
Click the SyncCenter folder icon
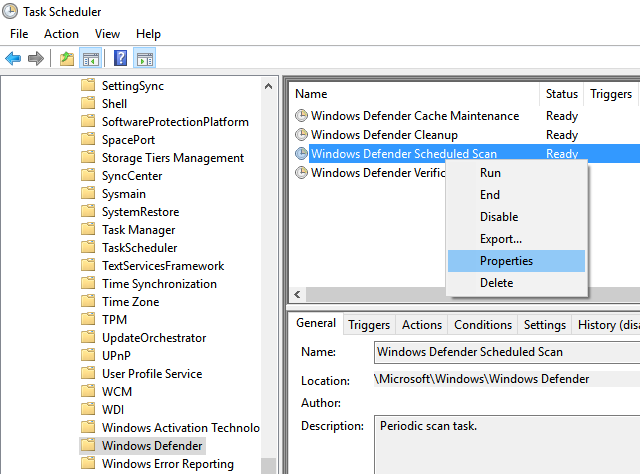[x=88, y=175]
